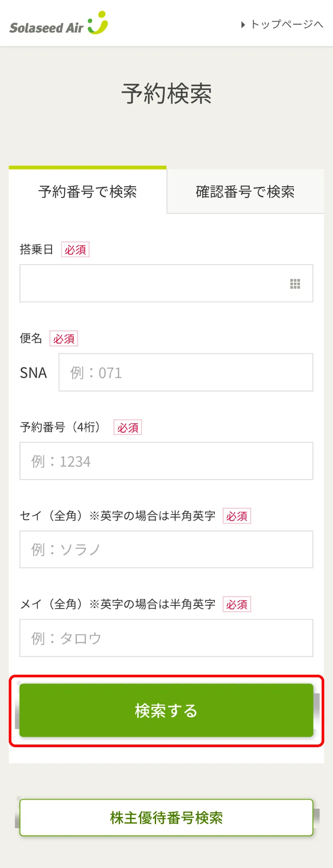Click the Solaseed Air logo
Viewport: 333px width, 868px height.
[x=59, y=24]
